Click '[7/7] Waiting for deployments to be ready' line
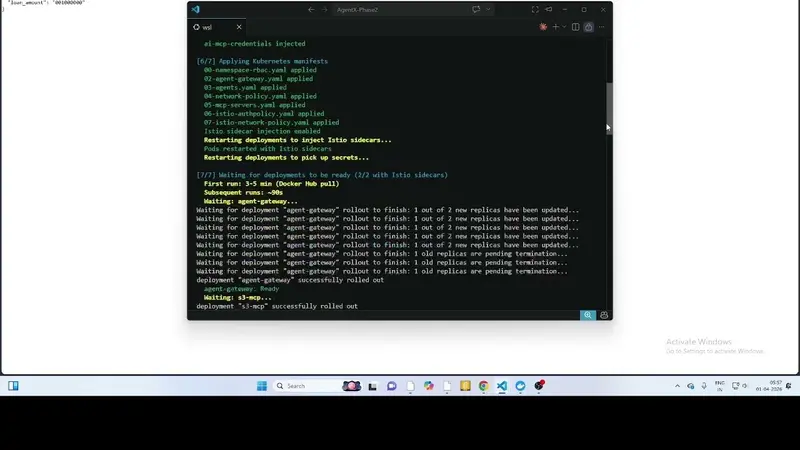800x450 pixels. pos(322,175)
